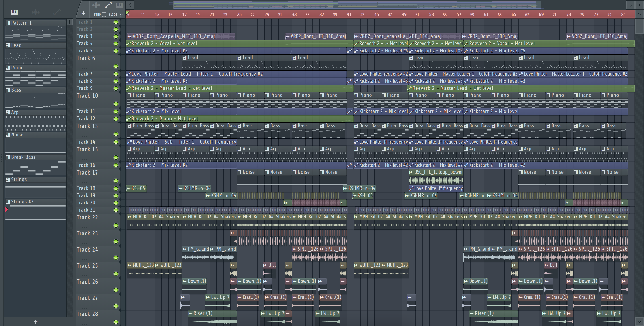Screen dimensions: 644x326
Task: Open first WUH.._123 clip menu on Track 25
Action: (129, 265)
